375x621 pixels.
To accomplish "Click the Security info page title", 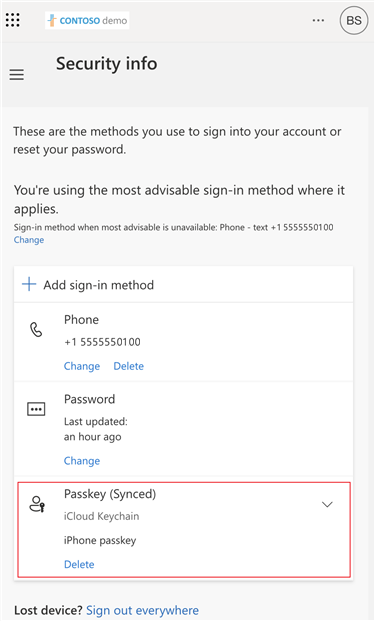I will [x=107, y=64].
